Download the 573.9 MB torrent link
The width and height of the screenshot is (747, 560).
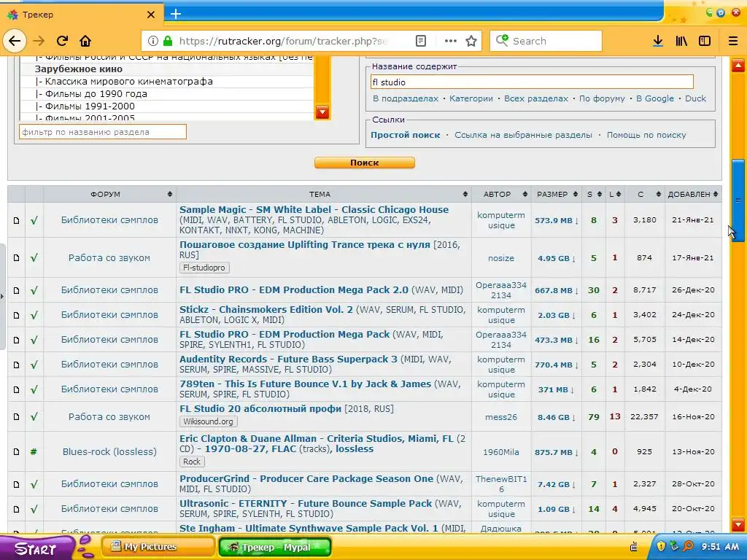pyautogui.click(x=557, y=220)
